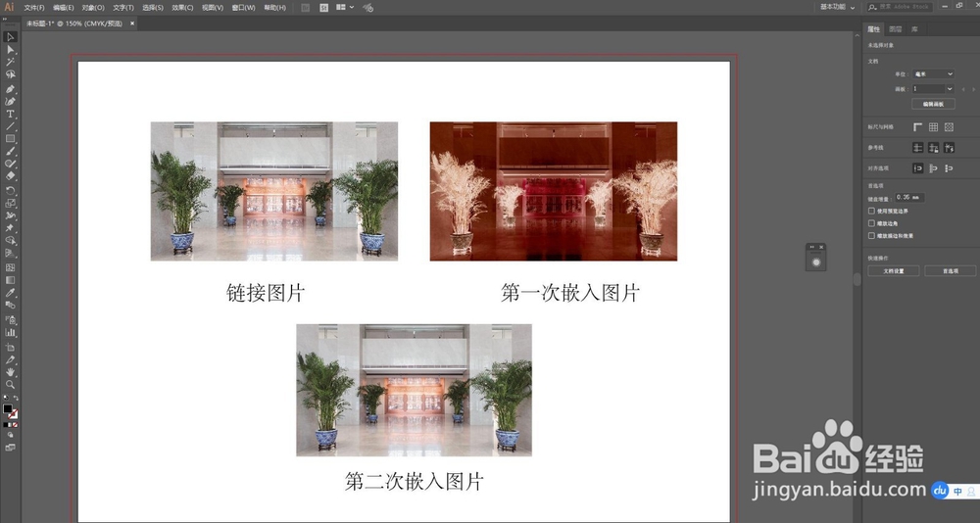Select the Paintbrush tool

click(11, 152)
